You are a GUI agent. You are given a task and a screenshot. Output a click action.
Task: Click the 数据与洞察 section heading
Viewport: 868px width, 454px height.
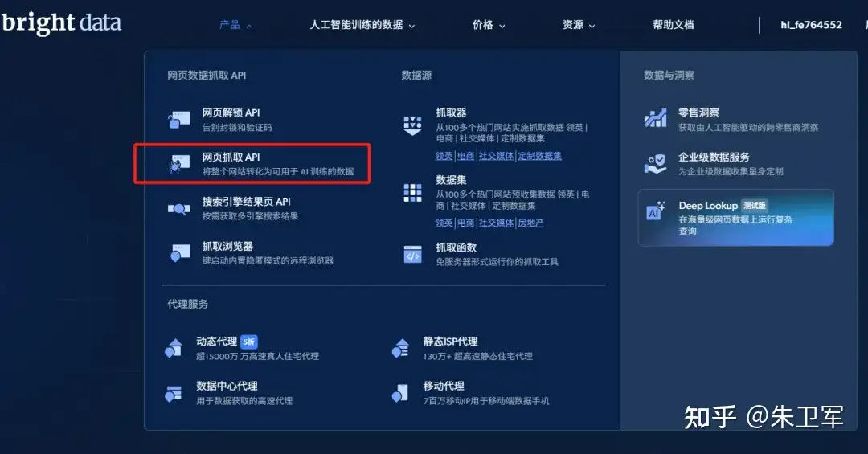669,76
